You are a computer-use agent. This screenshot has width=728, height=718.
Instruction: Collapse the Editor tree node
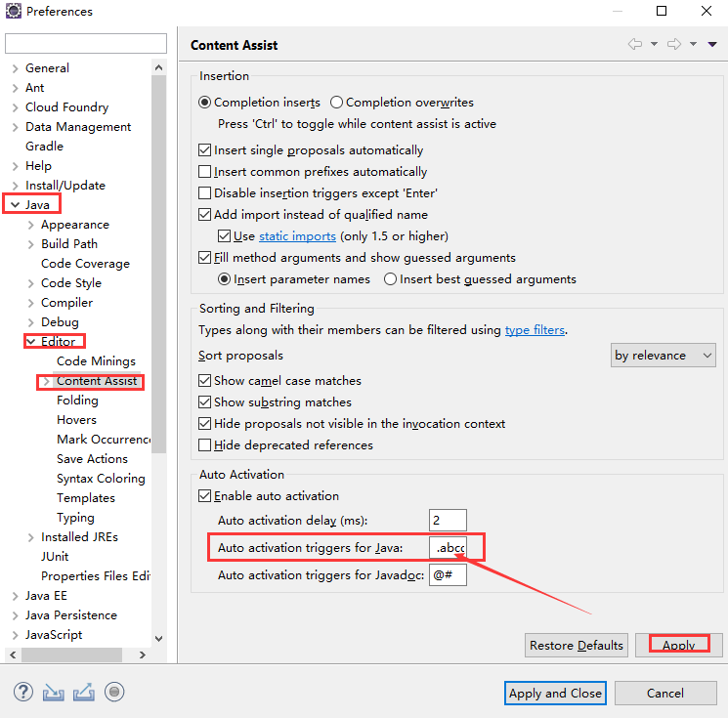point(31,342)
